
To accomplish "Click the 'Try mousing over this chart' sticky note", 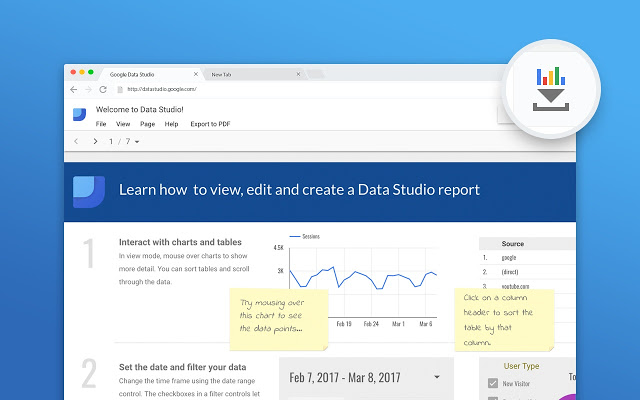I will pos(279,319).
